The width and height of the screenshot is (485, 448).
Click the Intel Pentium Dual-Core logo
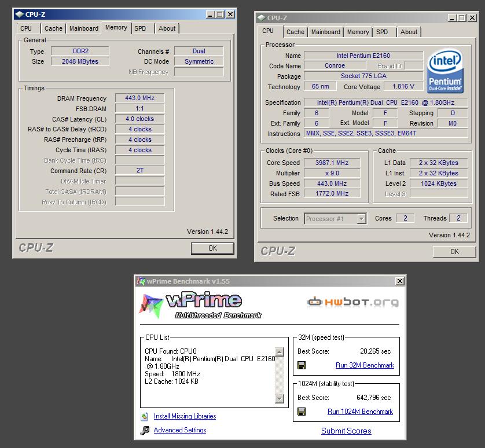[446, 71]
